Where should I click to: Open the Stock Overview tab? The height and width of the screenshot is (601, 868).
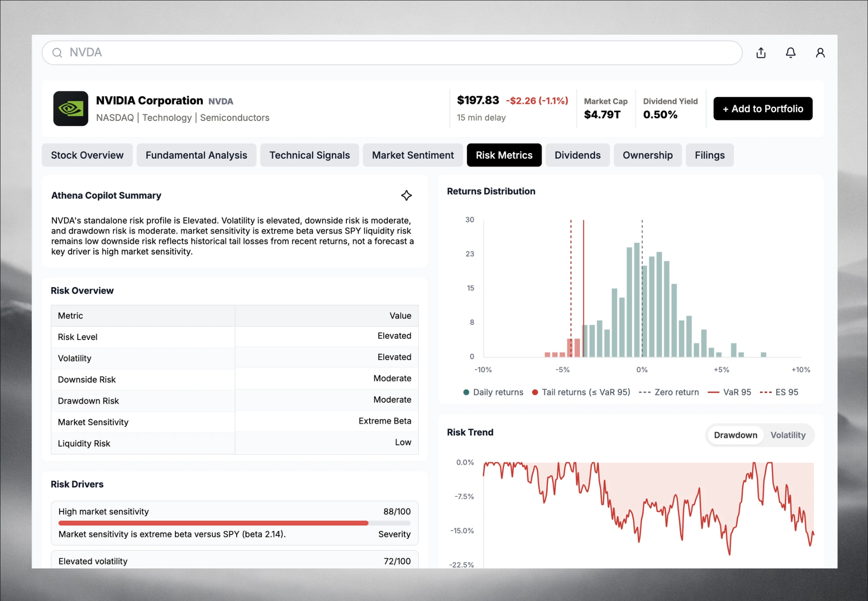coord(87,155)
